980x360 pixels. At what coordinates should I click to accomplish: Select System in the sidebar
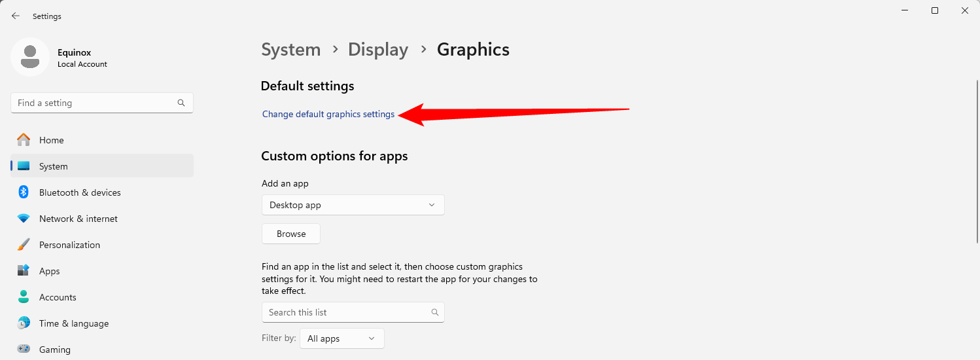click(102, 166)
